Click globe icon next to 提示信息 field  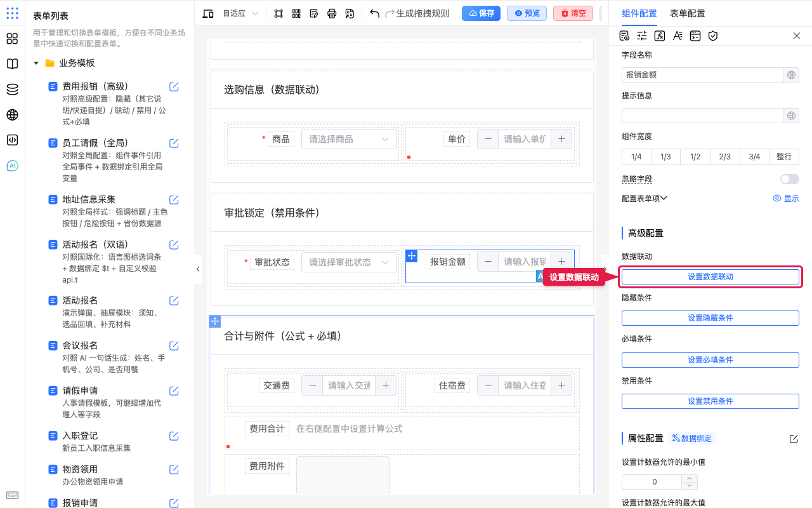791,116
